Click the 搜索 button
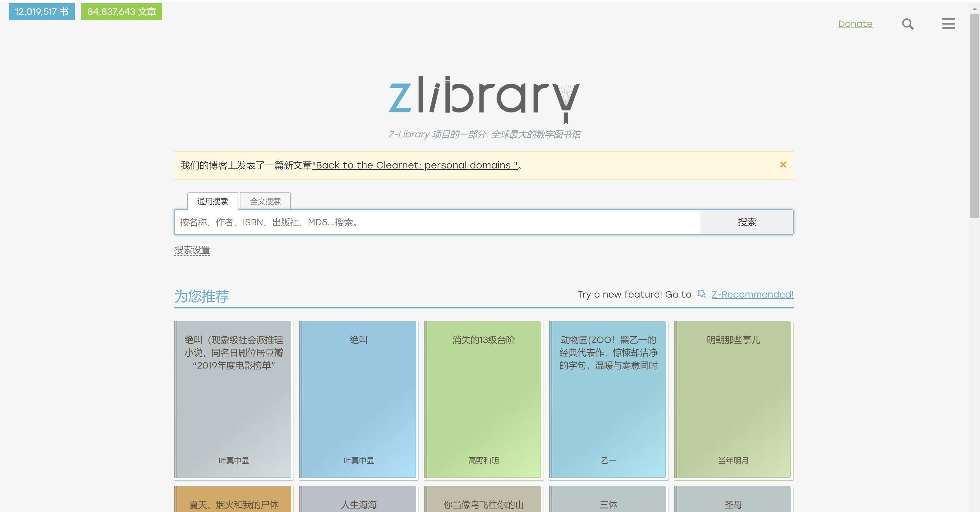 pyautogui.click(x=747, y=222)
